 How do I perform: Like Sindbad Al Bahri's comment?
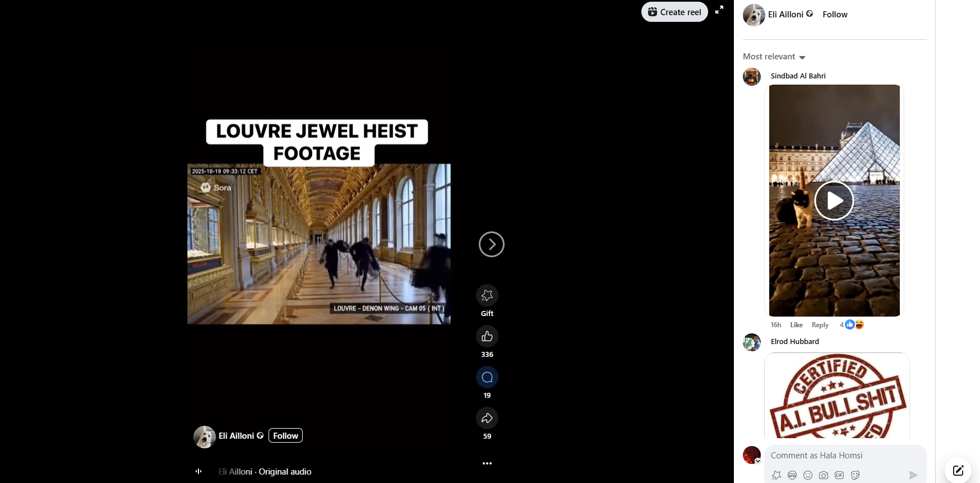click(x=796, y=325)
